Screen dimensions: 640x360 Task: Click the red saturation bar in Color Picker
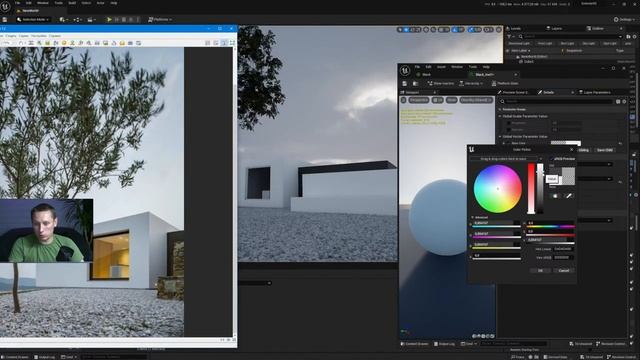tap(531, 189)
